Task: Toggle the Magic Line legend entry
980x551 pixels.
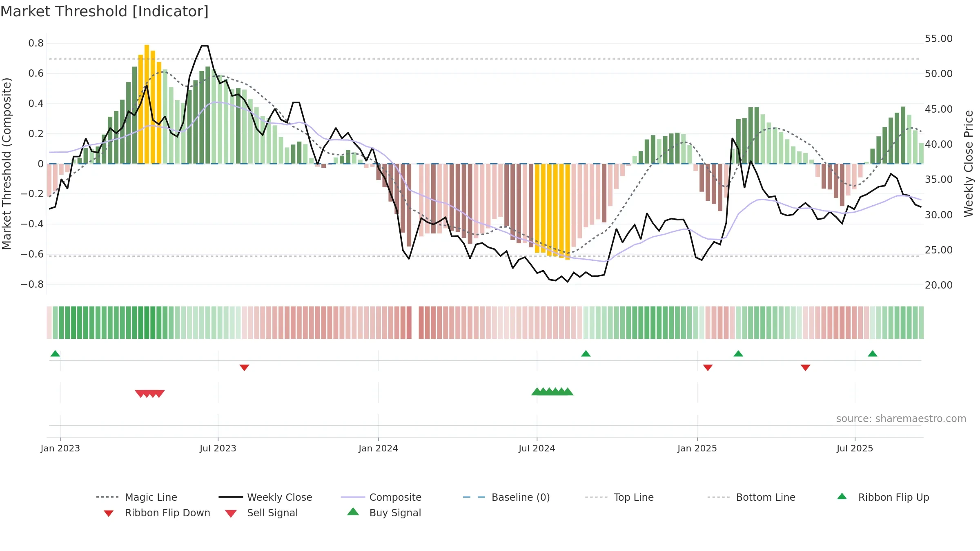Action: [137, 497]
